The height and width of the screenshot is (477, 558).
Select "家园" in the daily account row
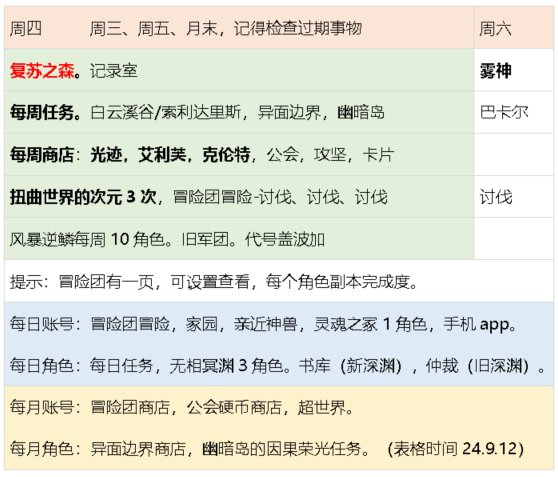(201, 324)
